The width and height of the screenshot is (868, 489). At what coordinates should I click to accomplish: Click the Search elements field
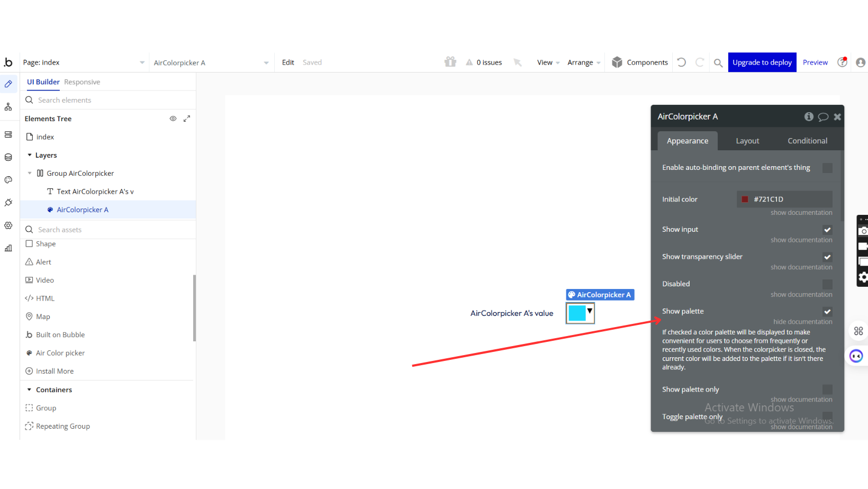coord(108,100)
